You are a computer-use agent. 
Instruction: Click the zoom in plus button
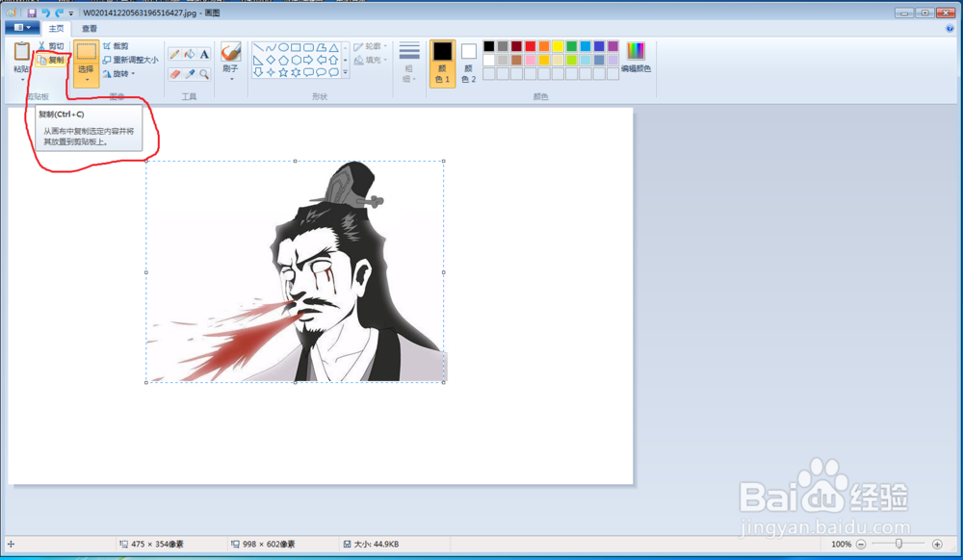tap(937, 544)
